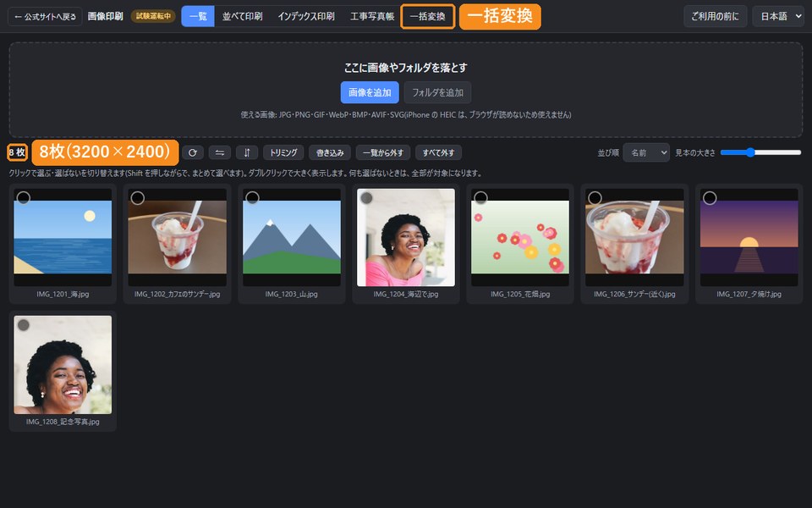Click the rotate images icon button
The height and width of the screenshot is (508, 812).
pyautogui.click(x=193, y=152)
